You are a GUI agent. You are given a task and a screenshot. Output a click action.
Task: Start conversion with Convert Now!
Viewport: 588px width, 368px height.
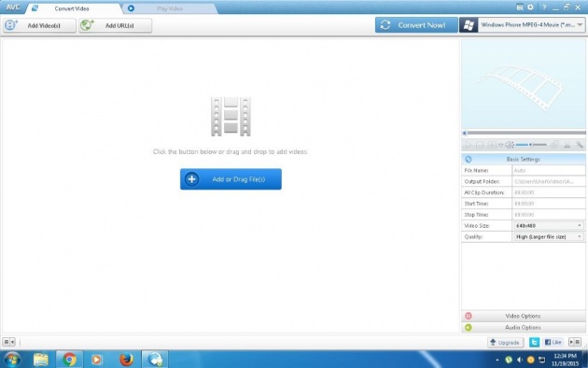point(416,25)
